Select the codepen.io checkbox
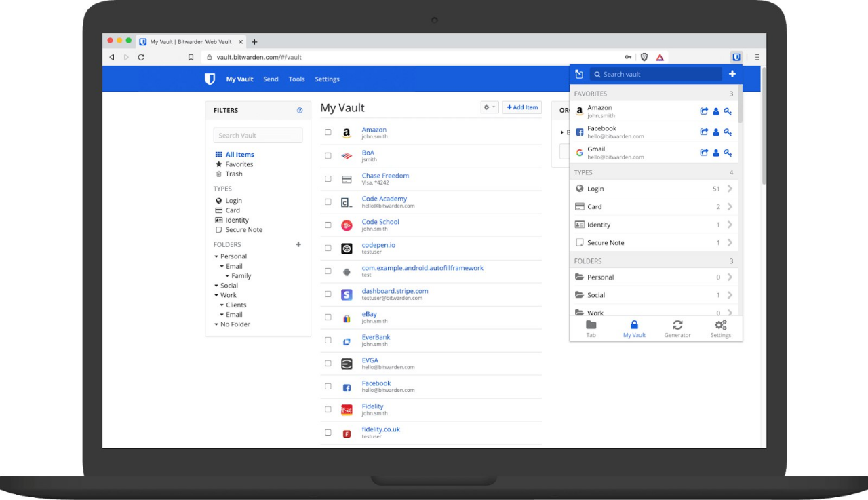 pos(328,248)
